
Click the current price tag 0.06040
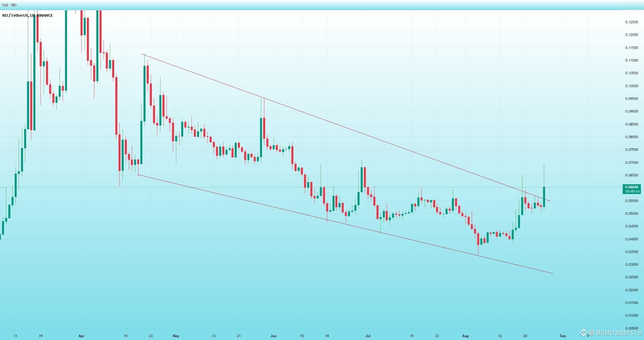[x=631, y=187]
